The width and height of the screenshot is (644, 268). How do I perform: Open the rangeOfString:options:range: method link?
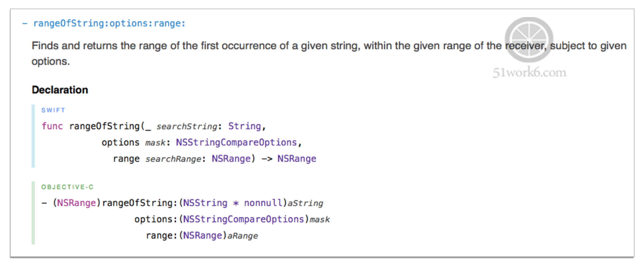tap(109, 23)
